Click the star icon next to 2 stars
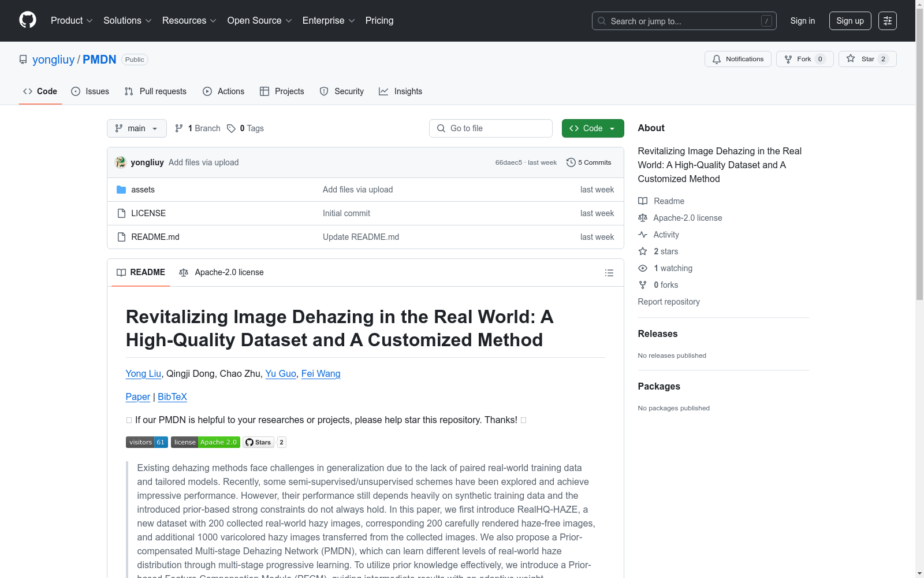 click(x=643, y=251)
